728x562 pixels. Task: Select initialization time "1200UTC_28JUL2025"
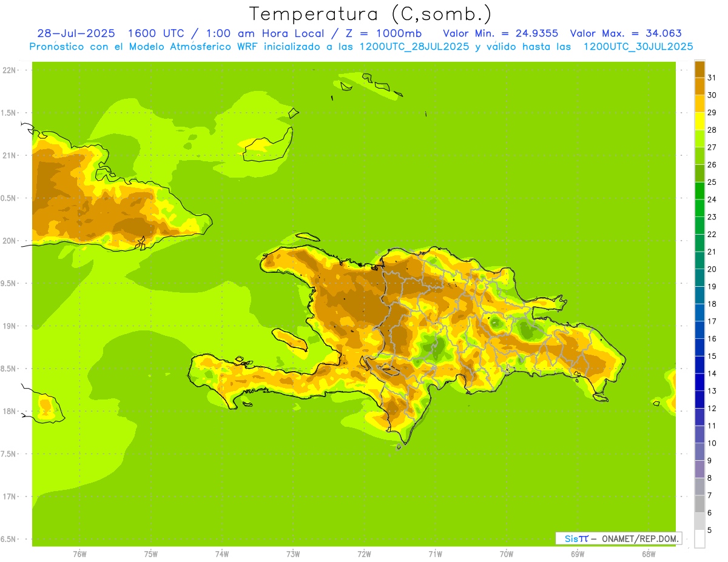coord(415,47)
